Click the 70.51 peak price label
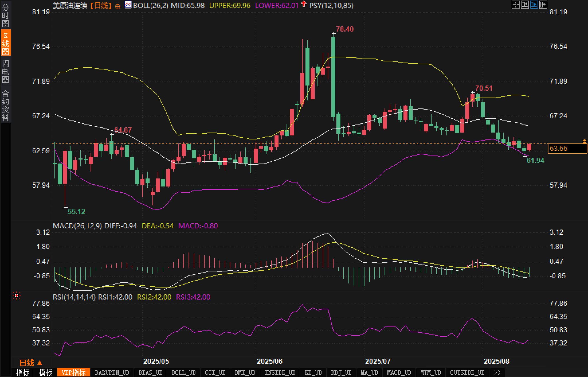 [x=484, y=88]
